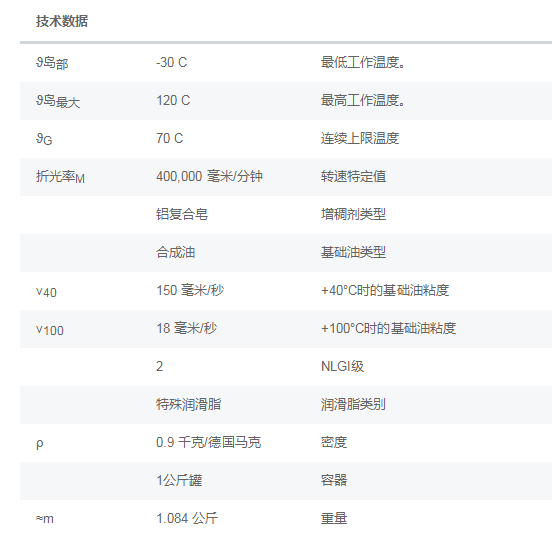Select the 0.9 千克/德国马克 density value
This screenshot has width=552, height=551.
208,443
